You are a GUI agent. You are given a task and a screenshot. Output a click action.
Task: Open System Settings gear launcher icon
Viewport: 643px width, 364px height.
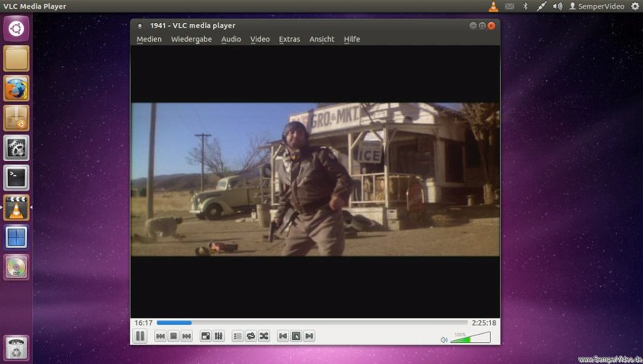16,148
